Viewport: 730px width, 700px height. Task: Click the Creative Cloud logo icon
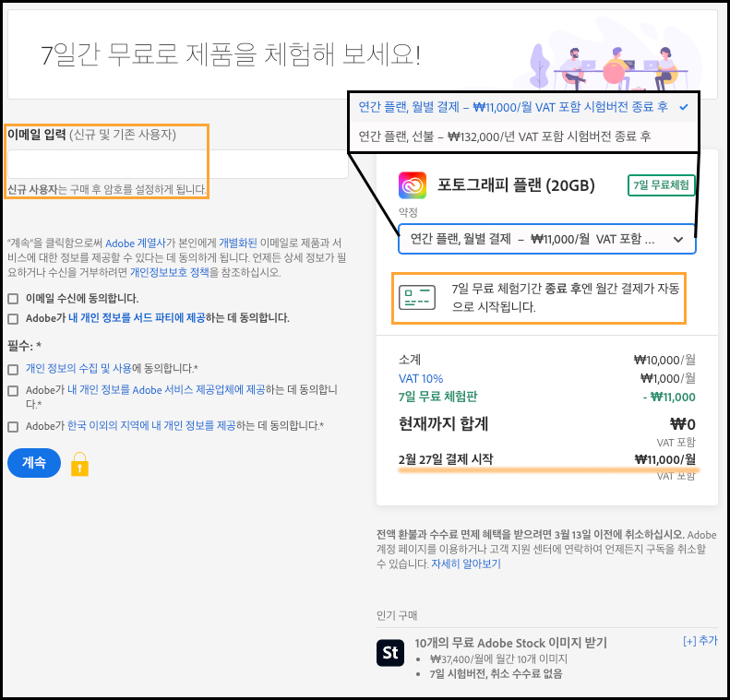tap(413, 185)
